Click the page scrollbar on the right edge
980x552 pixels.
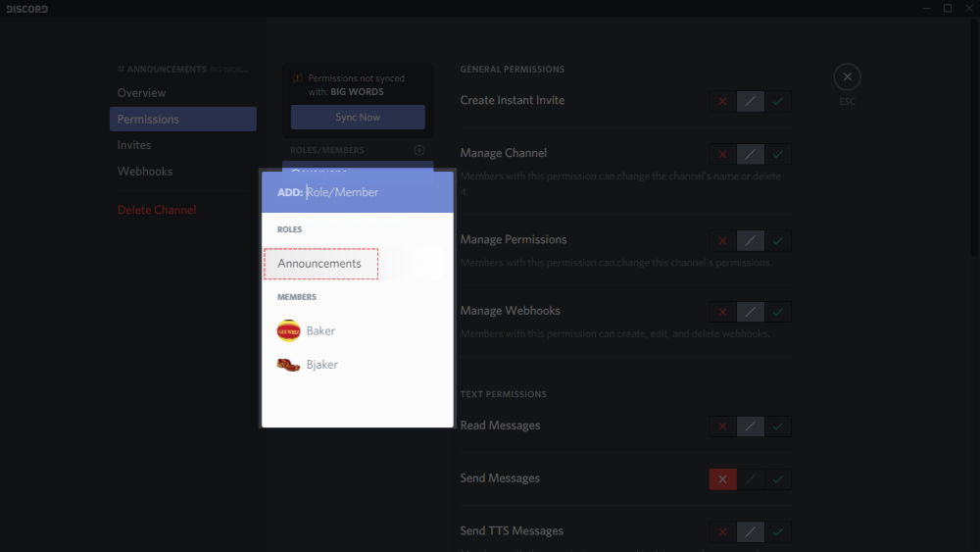974,137
